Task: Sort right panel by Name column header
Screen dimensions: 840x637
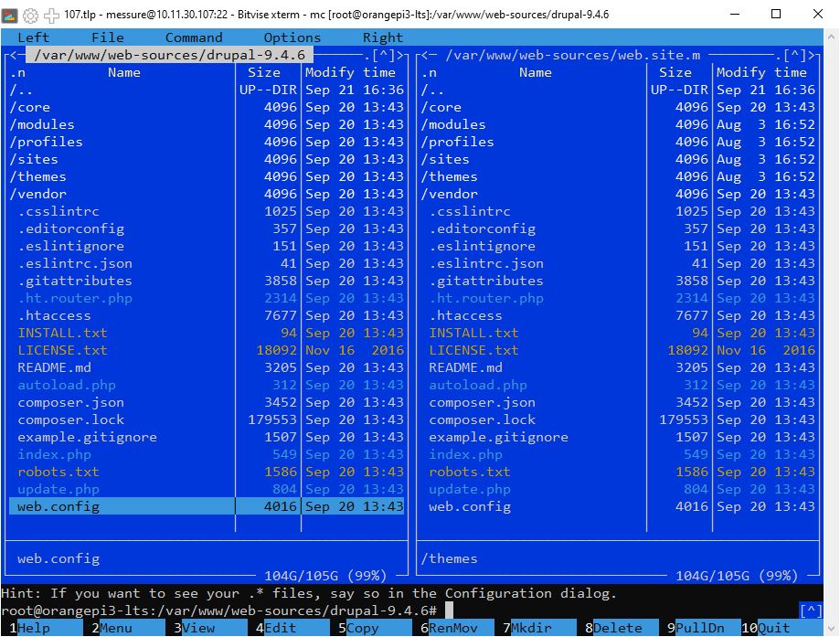Action: [x=536, y=72]
